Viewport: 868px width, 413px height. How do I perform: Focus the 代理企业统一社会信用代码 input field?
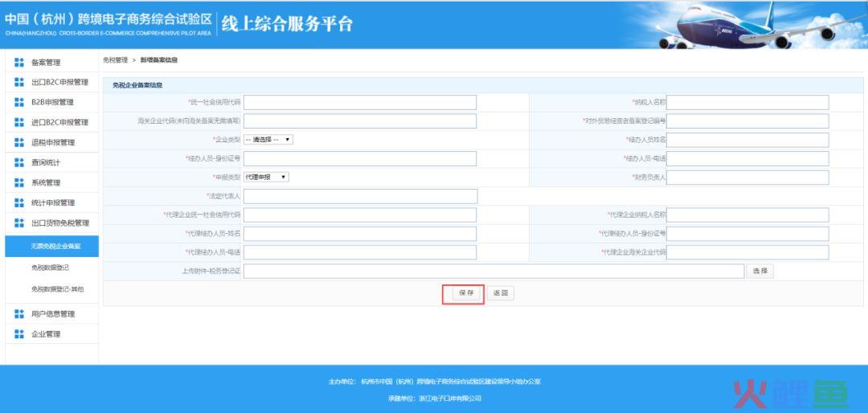[360, 215]
